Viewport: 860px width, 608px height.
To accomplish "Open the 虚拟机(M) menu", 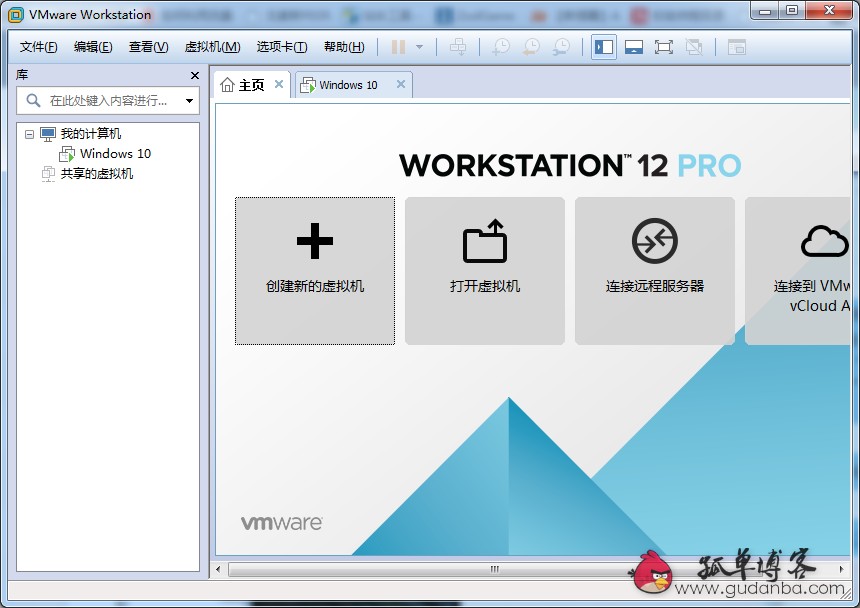I will pos(212,47).
